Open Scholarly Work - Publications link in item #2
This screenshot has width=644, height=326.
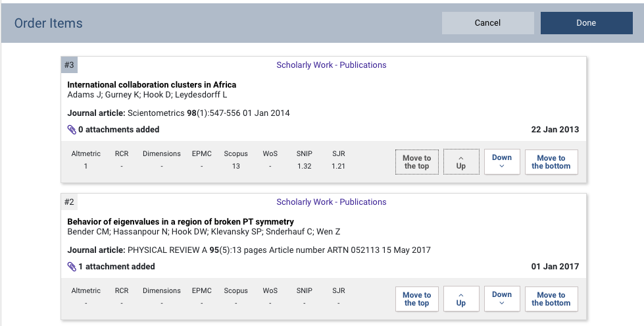(331, 202)
